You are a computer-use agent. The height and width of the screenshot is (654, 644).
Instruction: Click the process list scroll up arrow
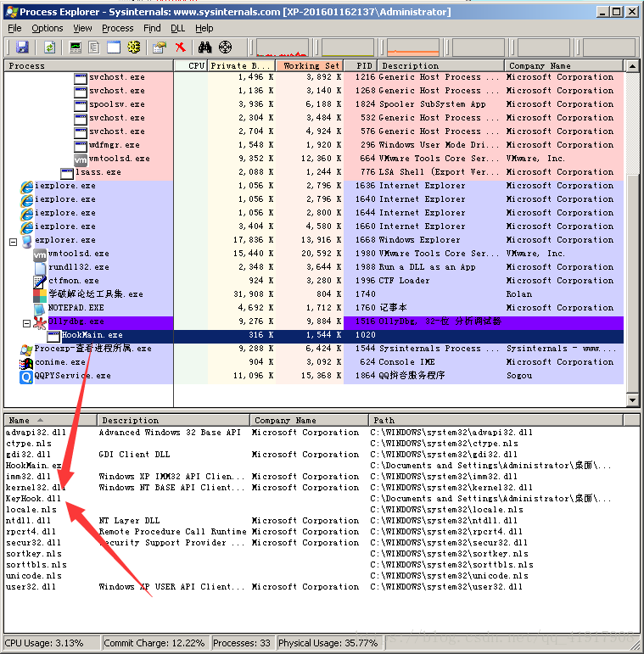[633, 66]
